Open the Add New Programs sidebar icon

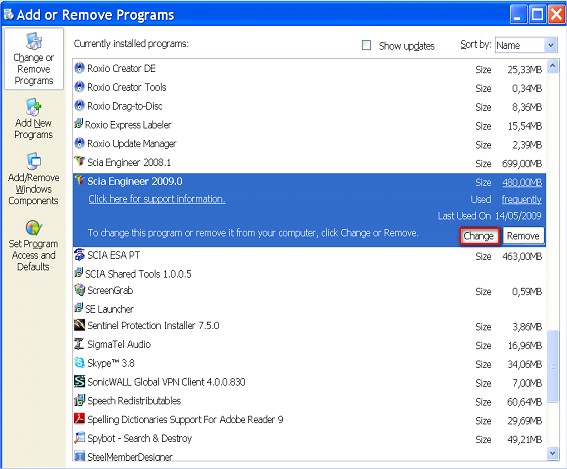pos(34,107)
